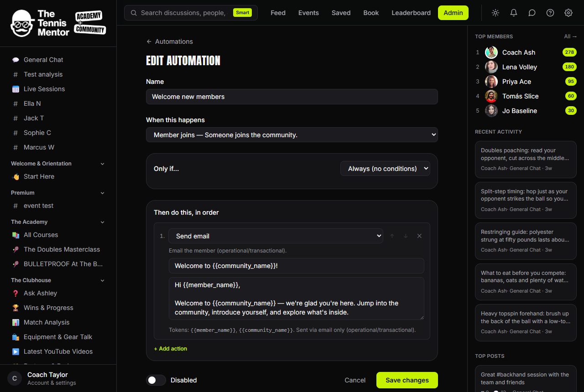Viewport: 584px width, 392px height.
Task: Add another action via '+ Add action'
Action: [x=171, y=349]
